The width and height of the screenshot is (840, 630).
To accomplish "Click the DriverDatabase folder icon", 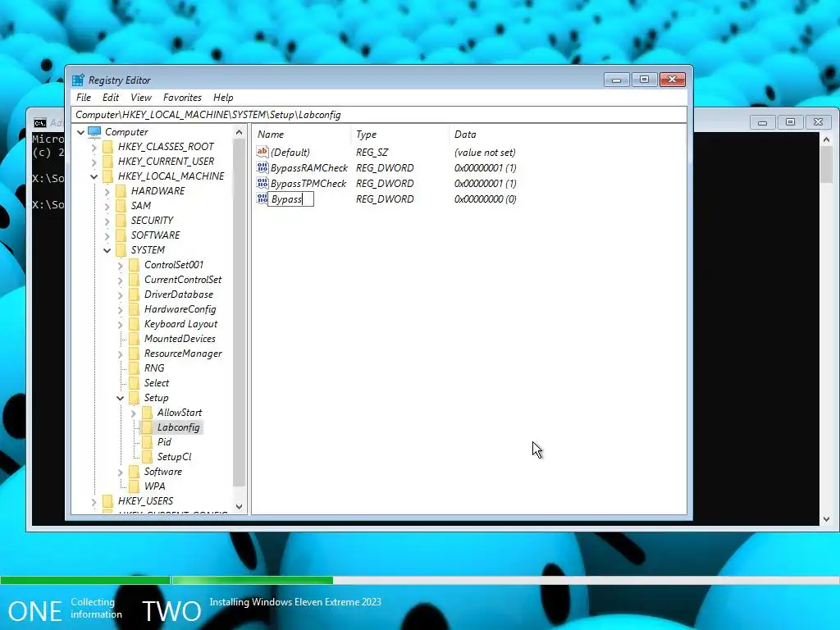I will point(134,294).
